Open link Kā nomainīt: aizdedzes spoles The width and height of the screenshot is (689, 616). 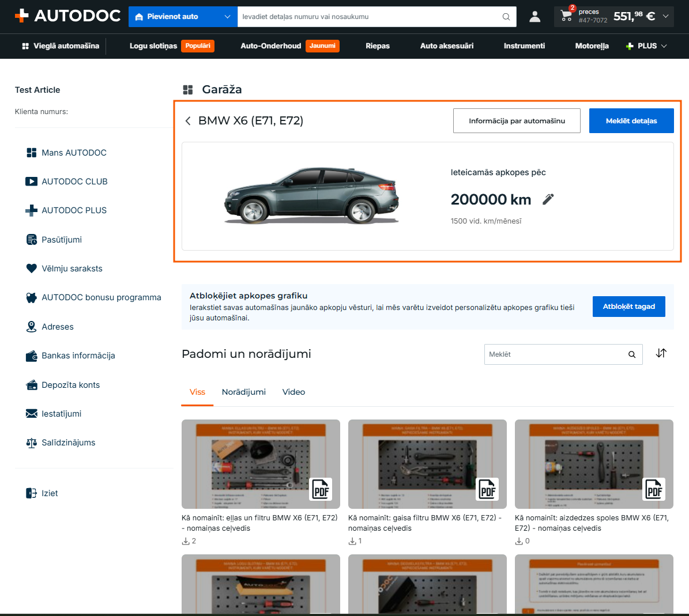tap(592, 523)
